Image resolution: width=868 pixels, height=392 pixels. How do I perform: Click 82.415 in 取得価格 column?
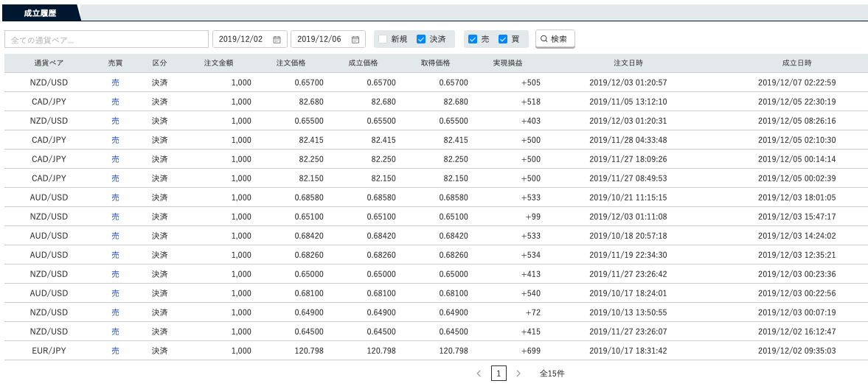click(x=456, y=140)
